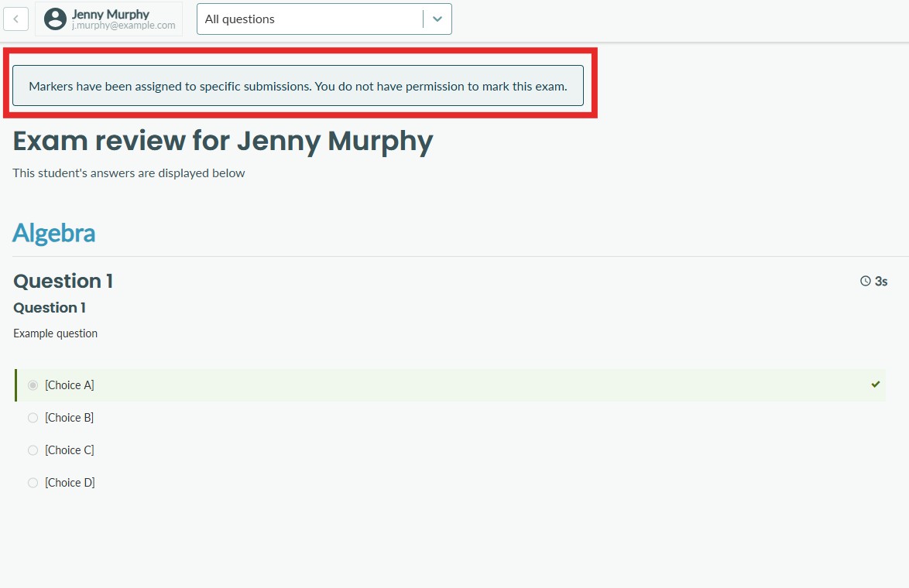Open the All questions dropdown

click(310, 19)
